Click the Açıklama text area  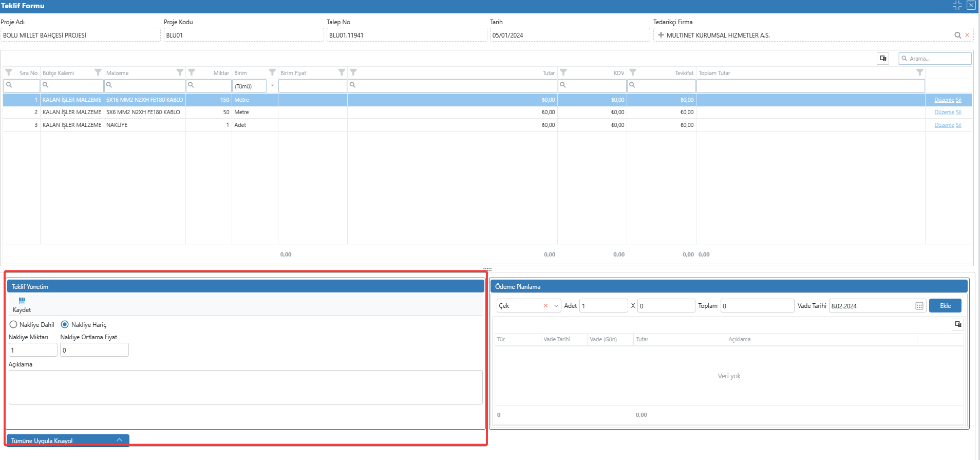246,387
